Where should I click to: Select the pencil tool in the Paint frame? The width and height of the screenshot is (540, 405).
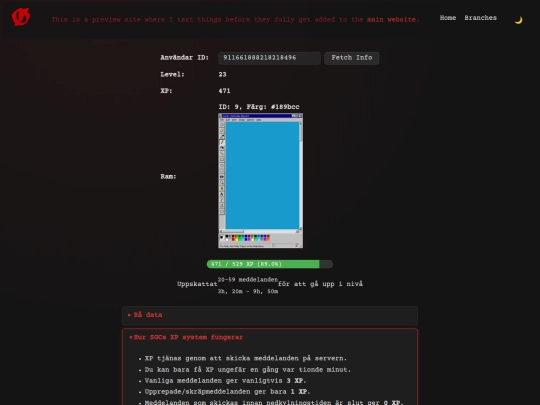coord(222,142)
